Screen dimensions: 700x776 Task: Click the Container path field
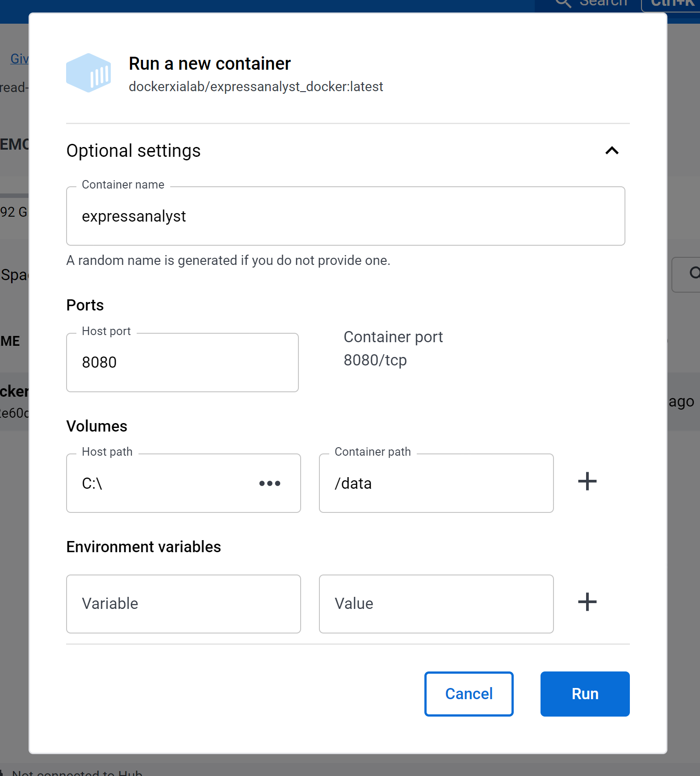click(x=436, y=483)
